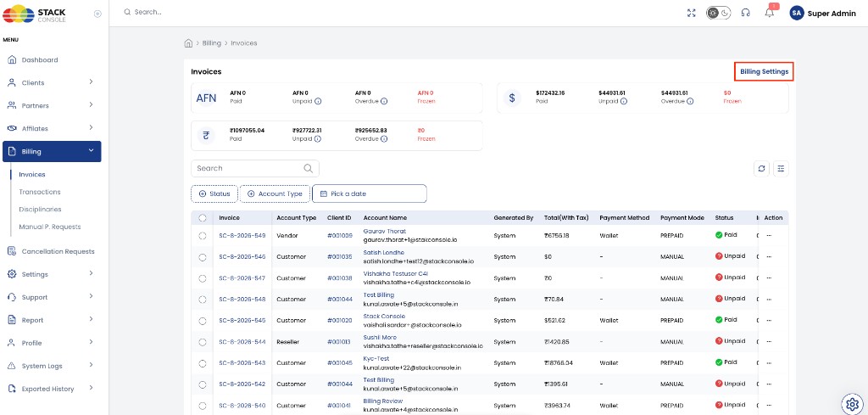This screenshot has width=868, height=415.
Task: Open action menu for invoice SC-8-2026-543
Action: click(769, 363)
